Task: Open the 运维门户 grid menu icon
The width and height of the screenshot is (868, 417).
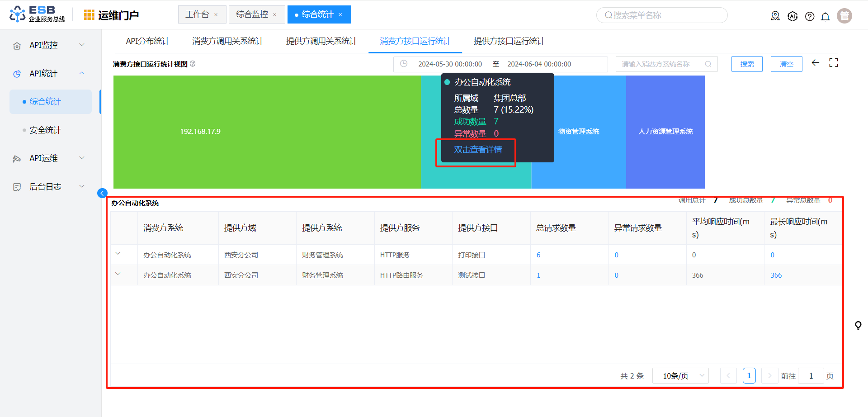Action: point(89,15)
